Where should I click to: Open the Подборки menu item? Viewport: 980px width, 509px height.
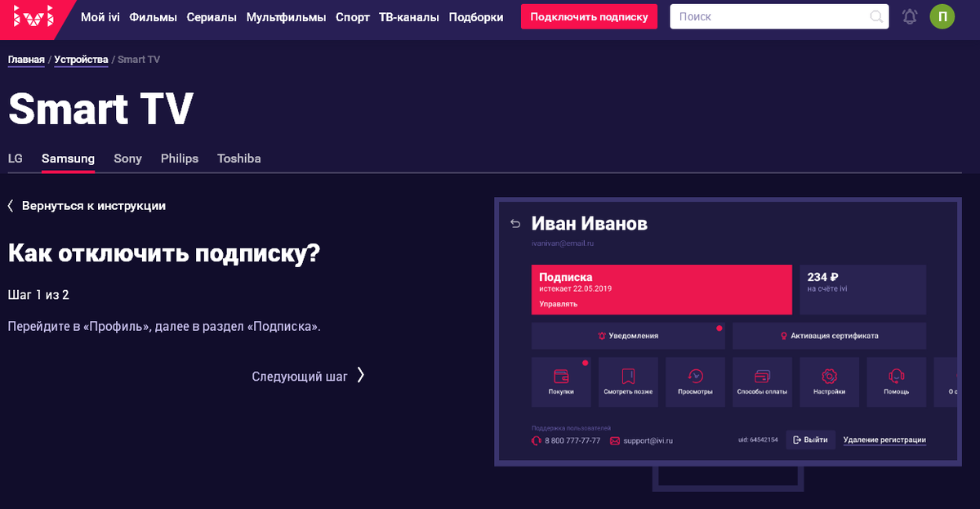tap(476, 17)
